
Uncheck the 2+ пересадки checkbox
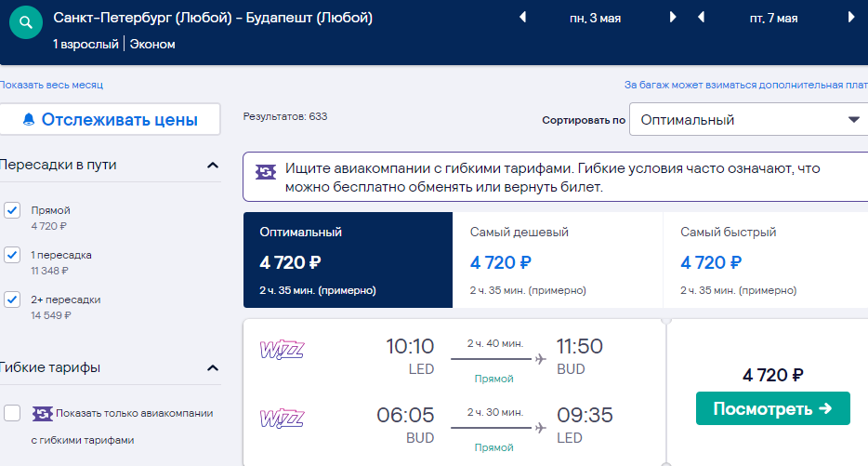[x=12, y=300]
